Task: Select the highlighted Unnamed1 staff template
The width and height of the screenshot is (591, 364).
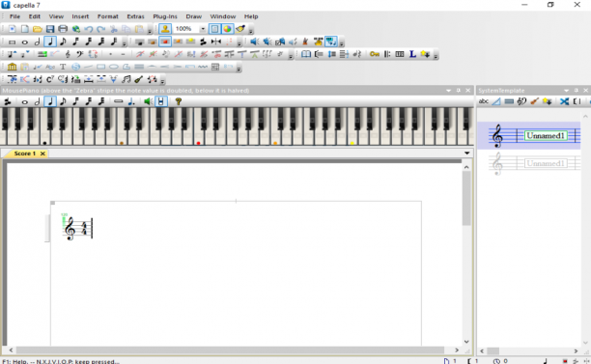Action: tap(529, 135)
